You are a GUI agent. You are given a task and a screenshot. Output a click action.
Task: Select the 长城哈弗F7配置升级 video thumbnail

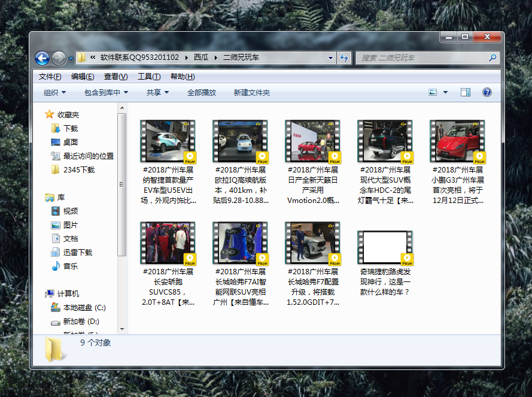[312, 243]
